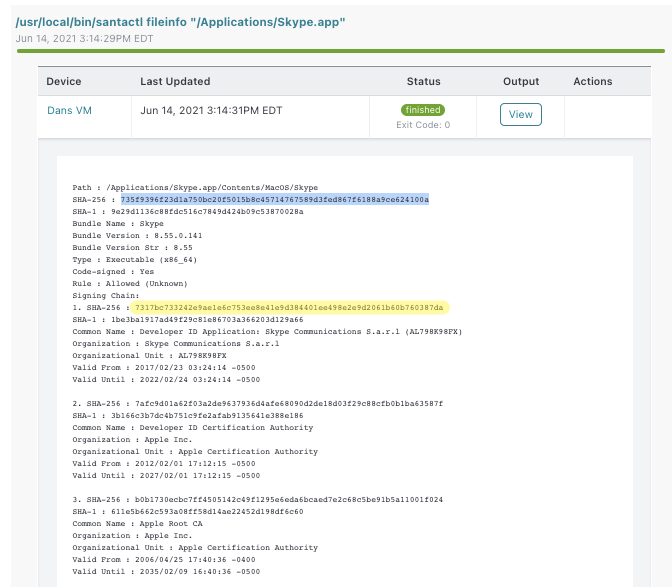Click the Bundle Name : Skype line
672x587 pixels.
(118, 224)
